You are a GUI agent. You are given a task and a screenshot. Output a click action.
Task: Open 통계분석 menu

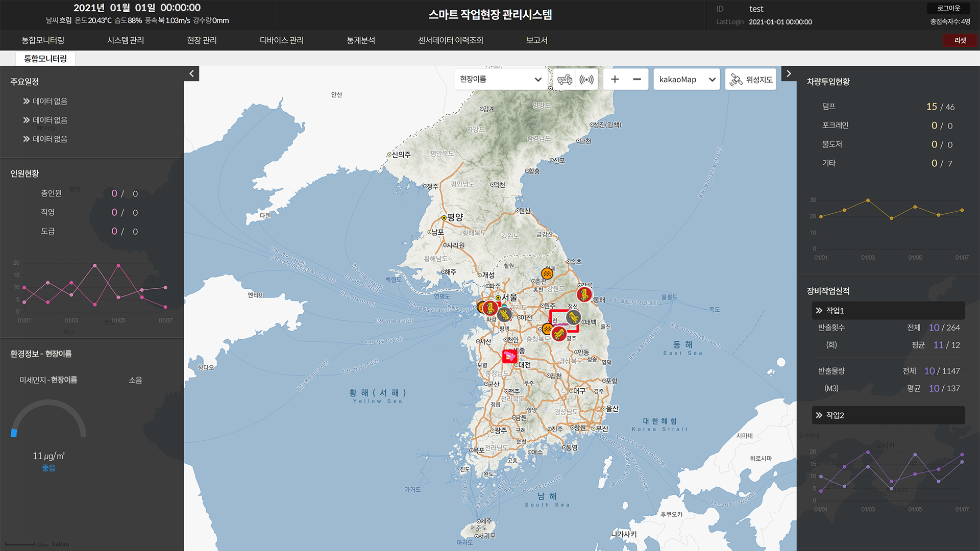coord(361,40)
